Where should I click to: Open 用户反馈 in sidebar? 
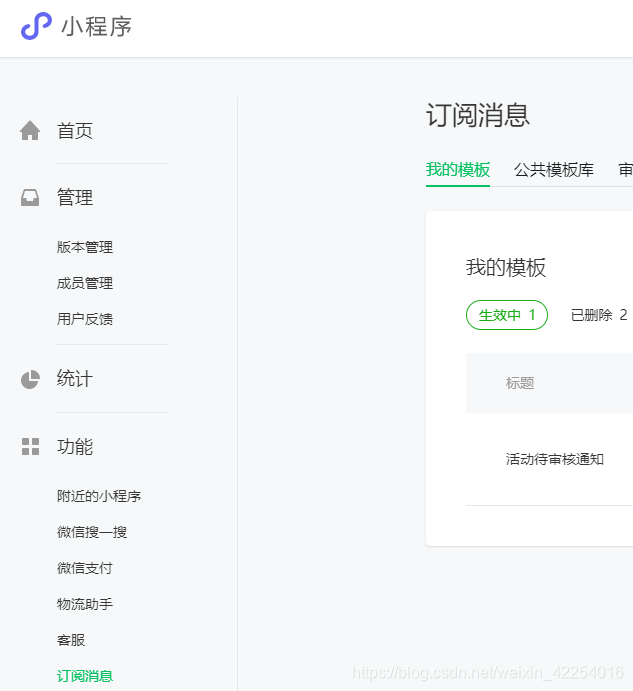85,319
